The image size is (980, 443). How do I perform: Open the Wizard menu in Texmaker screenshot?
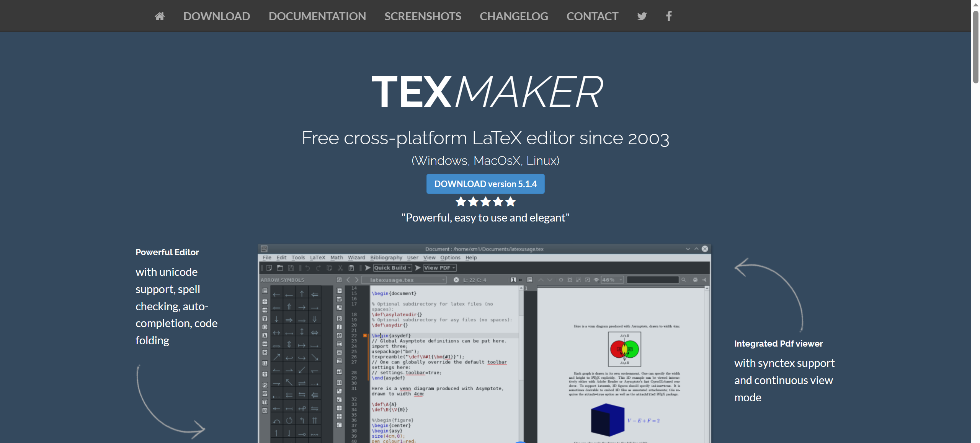coord(356,257)
